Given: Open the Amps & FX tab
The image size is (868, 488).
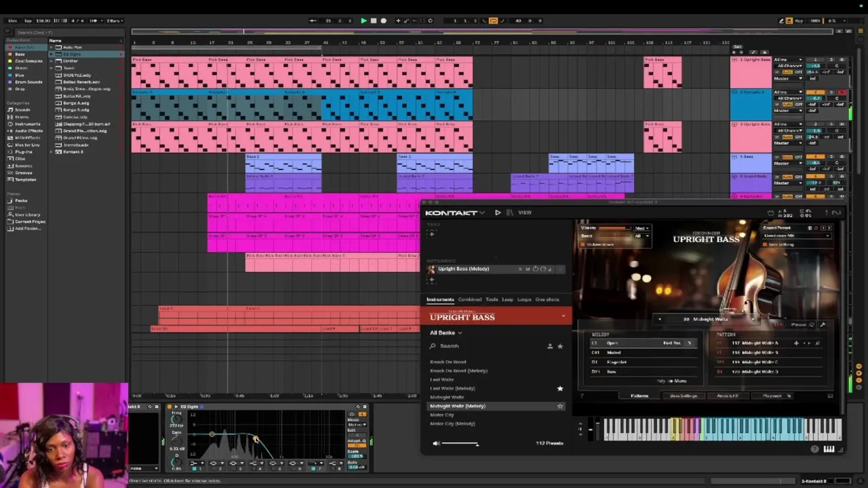Looking at the screenshot, I should coord(728,396).
